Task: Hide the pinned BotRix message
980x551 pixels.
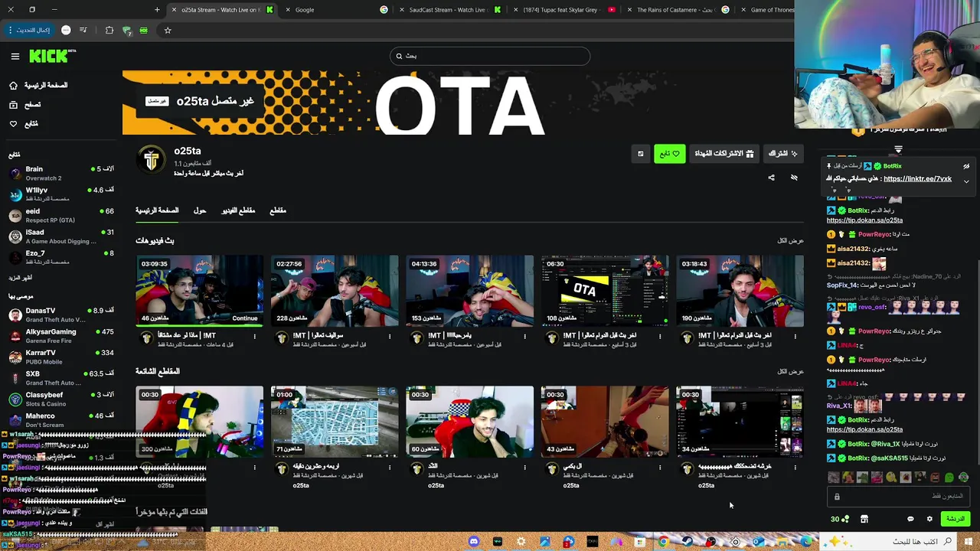Action: point(966,166)
